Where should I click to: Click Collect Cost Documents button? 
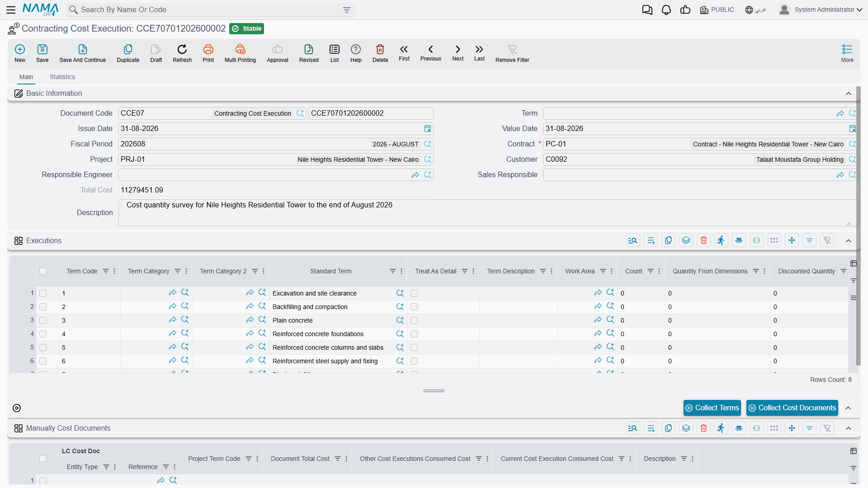click(x=792, y=408)
